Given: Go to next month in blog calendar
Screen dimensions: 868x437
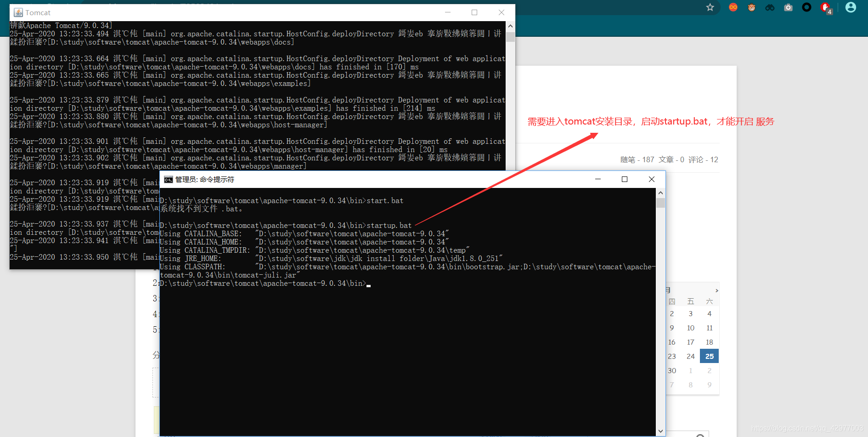Looking at the screenshot, I should click(x=716, y=290).
